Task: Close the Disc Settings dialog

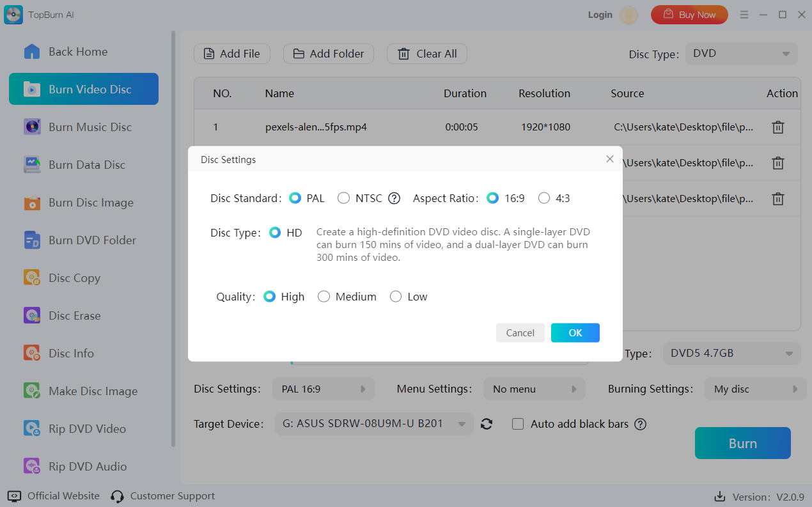Action: [609, 159]
